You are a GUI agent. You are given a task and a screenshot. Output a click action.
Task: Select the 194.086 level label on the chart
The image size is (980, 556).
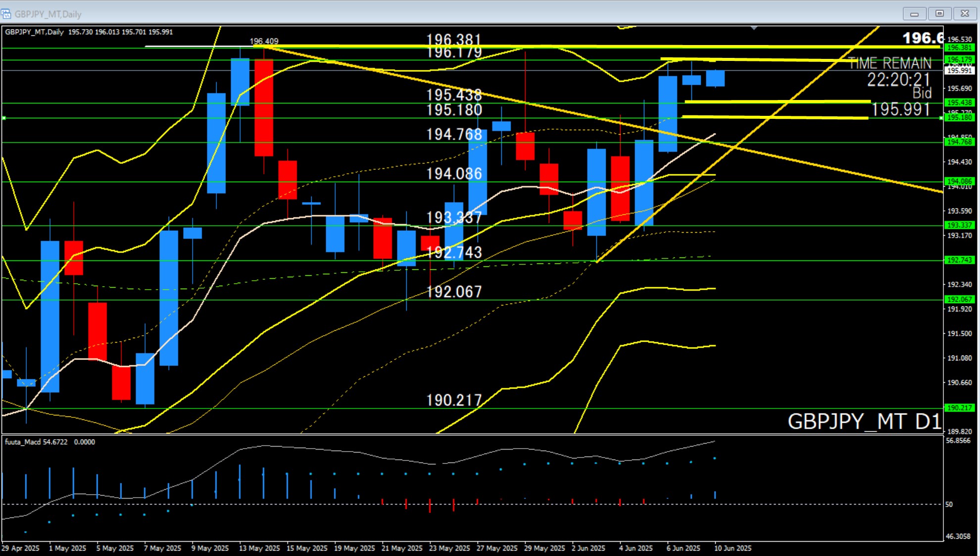[x=454, y=174]
